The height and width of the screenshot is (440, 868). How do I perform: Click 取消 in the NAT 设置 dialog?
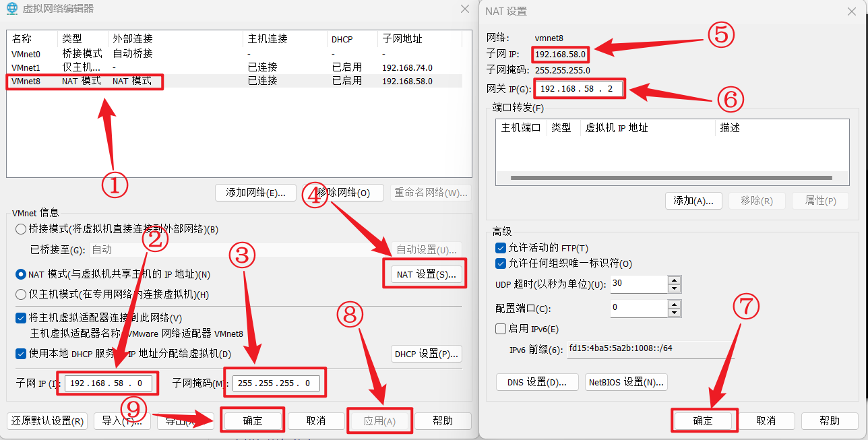[766, 421]
